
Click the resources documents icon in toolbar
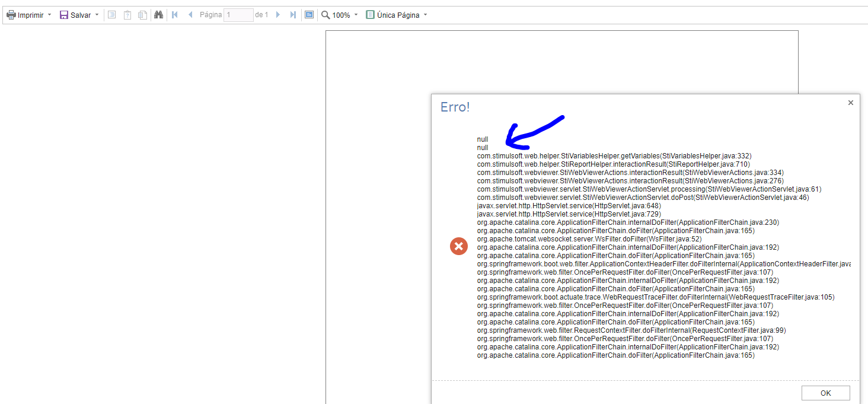(142, 15)
